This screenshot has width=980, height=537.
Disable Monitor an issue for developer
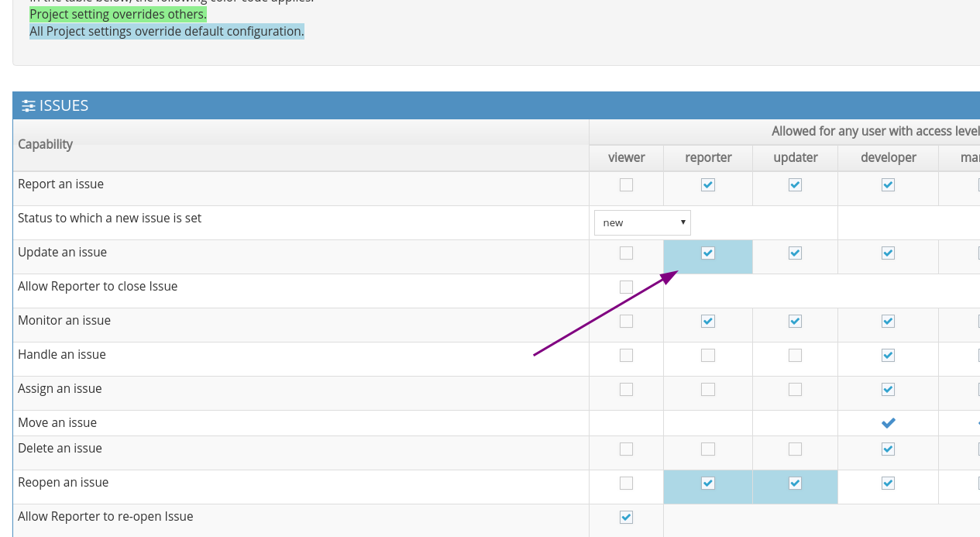point(888,322)
